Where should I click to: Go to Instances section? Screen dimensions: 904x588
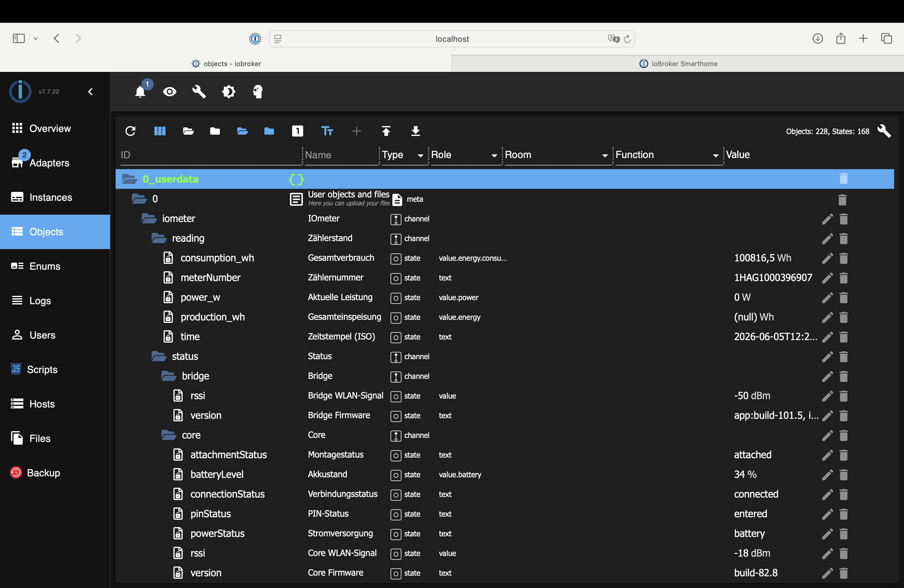pyautogui.click(x=55, y=197)
